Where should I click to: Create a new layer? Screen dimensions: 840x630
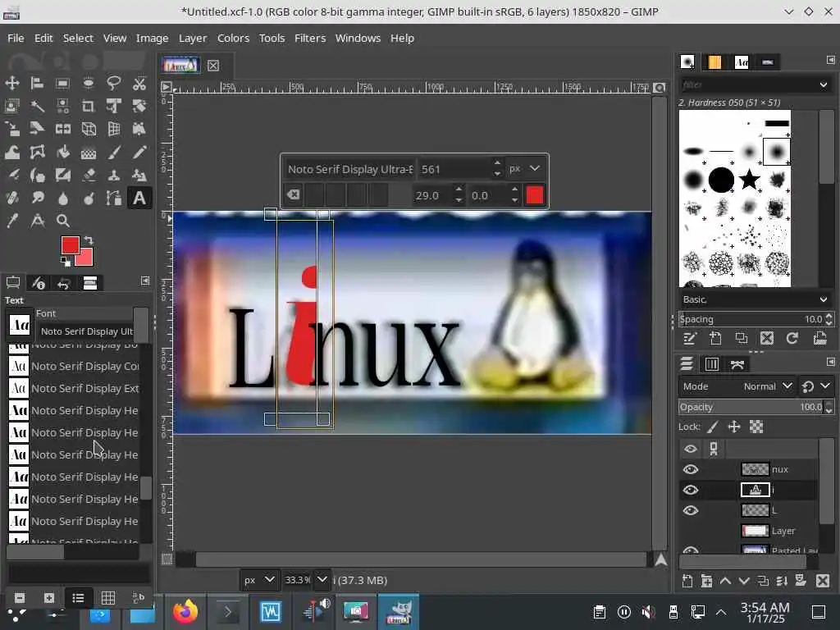pos(687,581)
